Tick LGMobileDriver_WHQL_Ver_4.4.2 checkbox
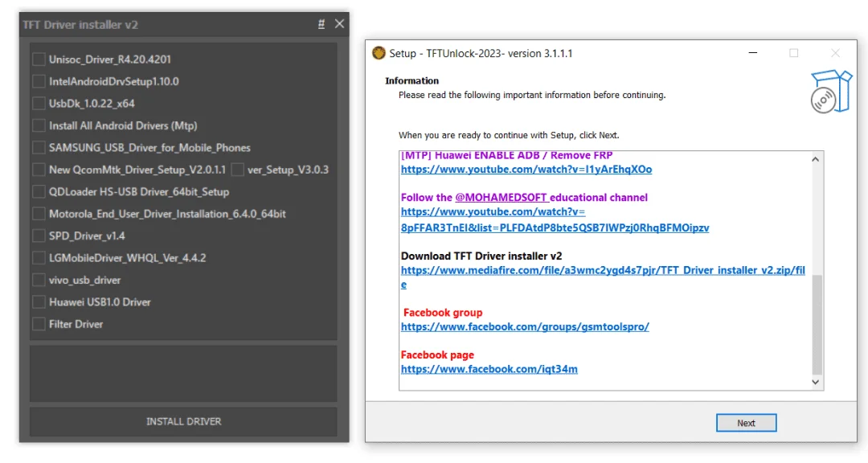The image size is (868, 463). pyautogui.click(x=39, y=258)
